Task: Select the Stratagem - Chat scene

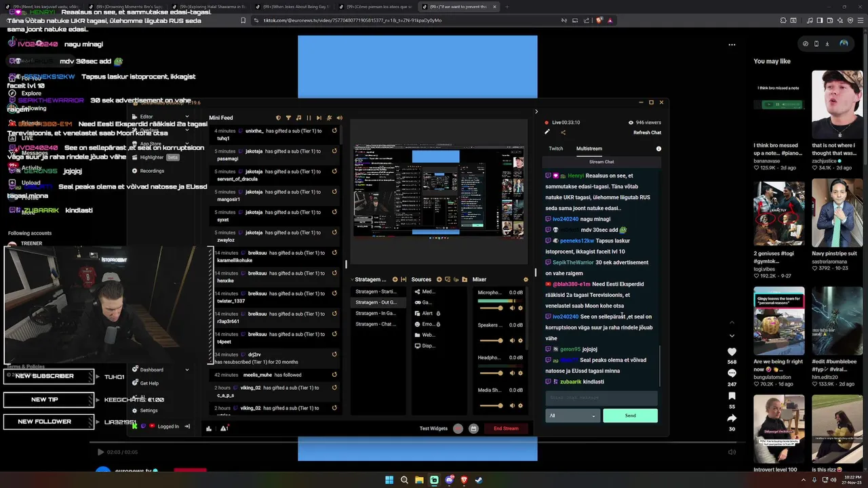Action: (x=376, y=324)
